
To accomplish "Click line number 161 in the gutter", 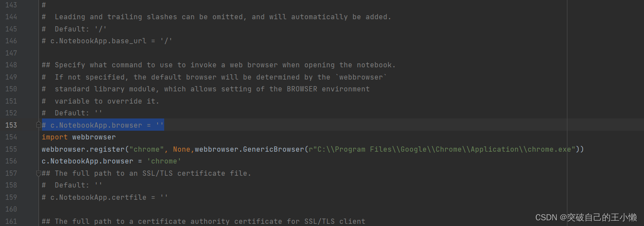I will [11, 221].
